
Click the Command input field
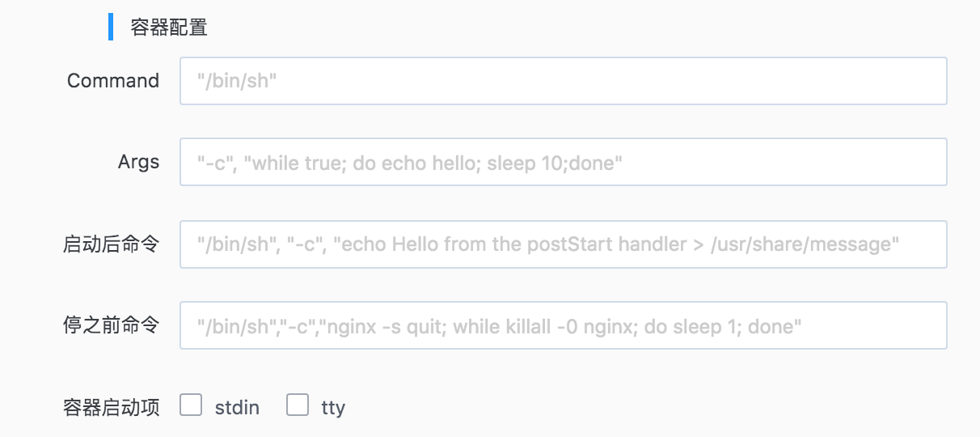click(563, 81)
